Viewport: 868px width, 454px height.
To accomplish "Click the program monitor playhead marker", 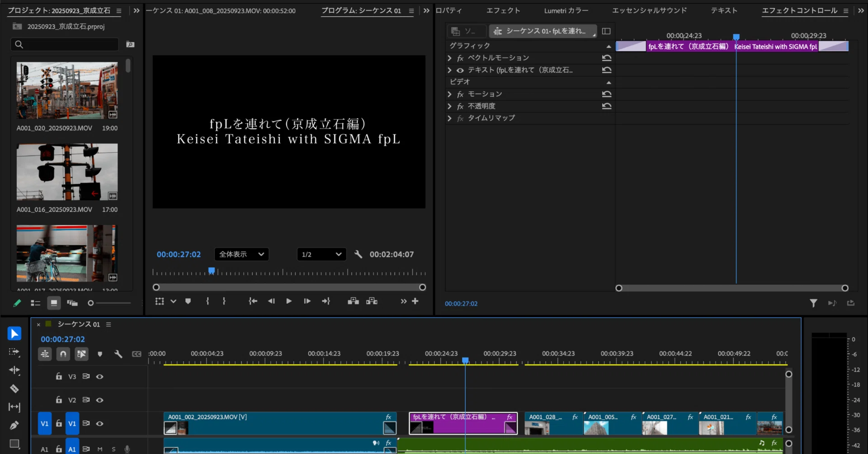I will click(212, 271).
